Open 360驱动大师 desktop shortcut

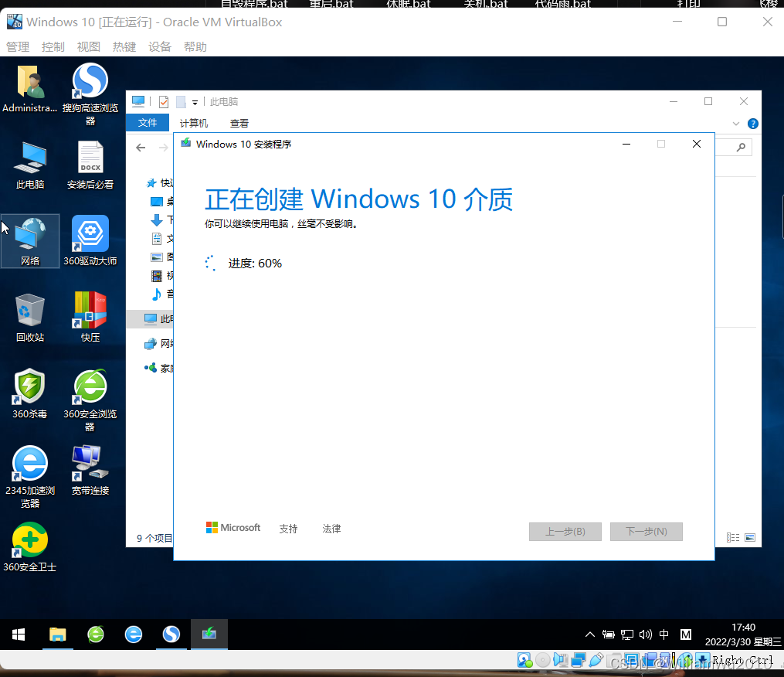pyautogui.click(x=90, y=240)
